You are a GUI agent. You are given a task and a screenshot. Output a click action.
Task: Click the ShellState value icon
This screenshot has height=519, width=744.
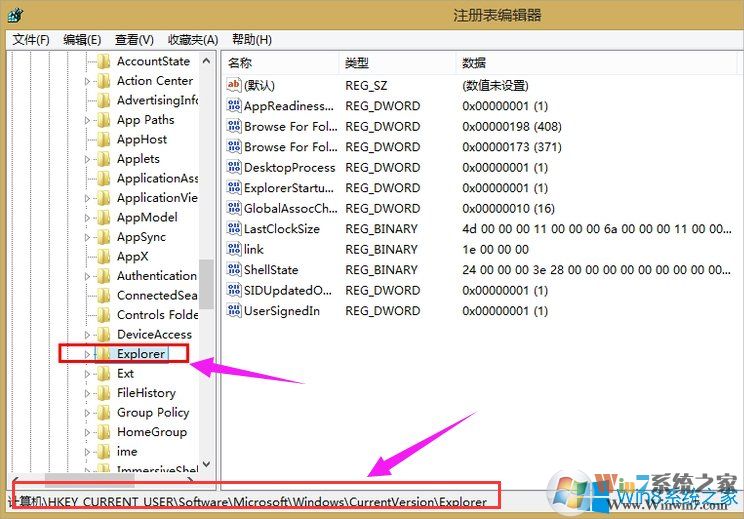point(234,269)
